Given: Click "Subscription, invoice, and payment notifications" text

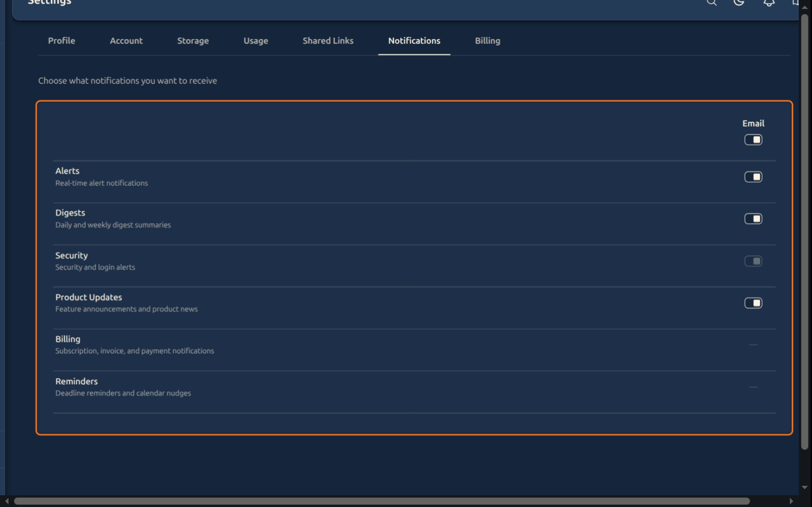Looking at the screenshot, I should coord(134,351).
